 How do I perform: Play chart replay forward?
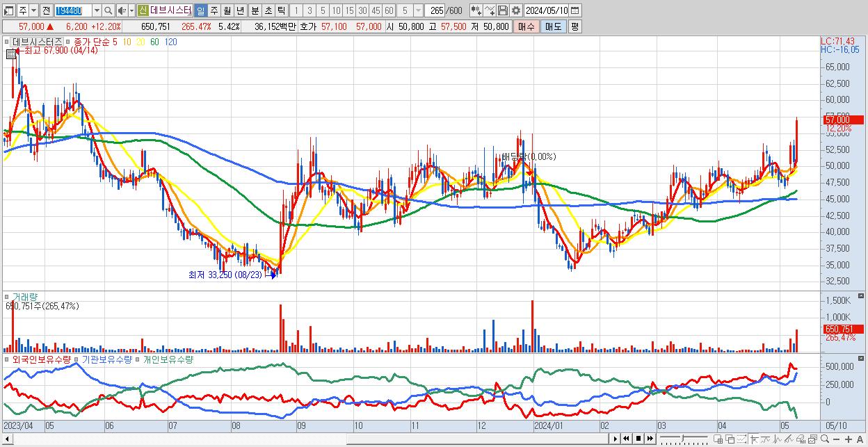[x=616, y=439]
